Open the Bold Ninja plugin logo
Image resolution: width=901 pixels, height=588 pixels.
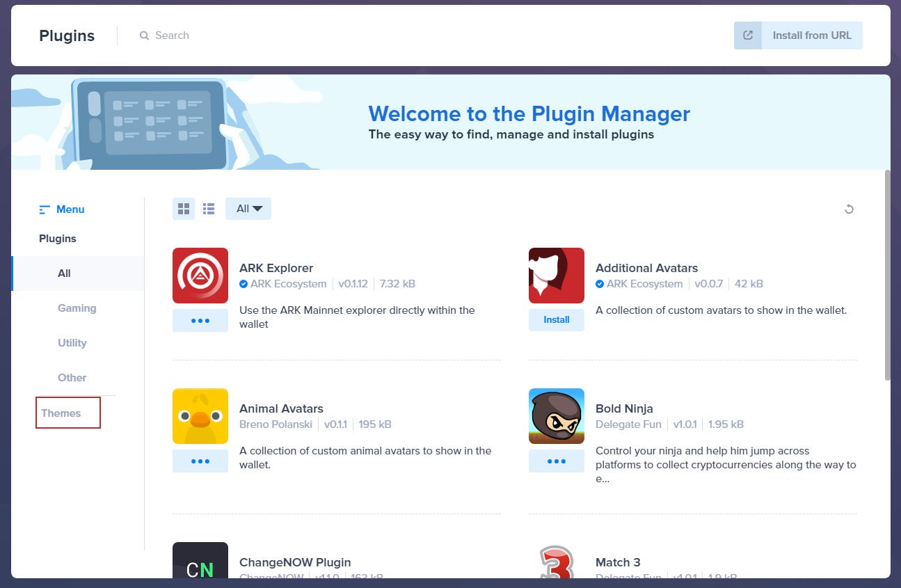click(557, 416)
